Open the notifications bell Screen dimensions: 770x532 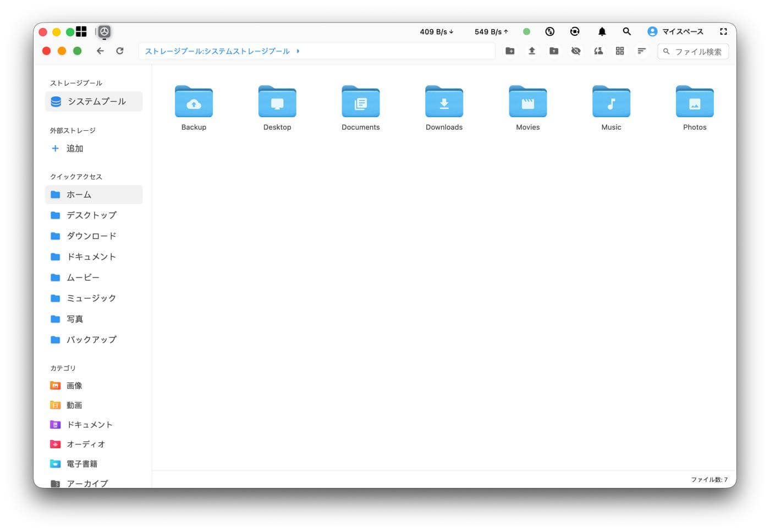pos(602,32)
